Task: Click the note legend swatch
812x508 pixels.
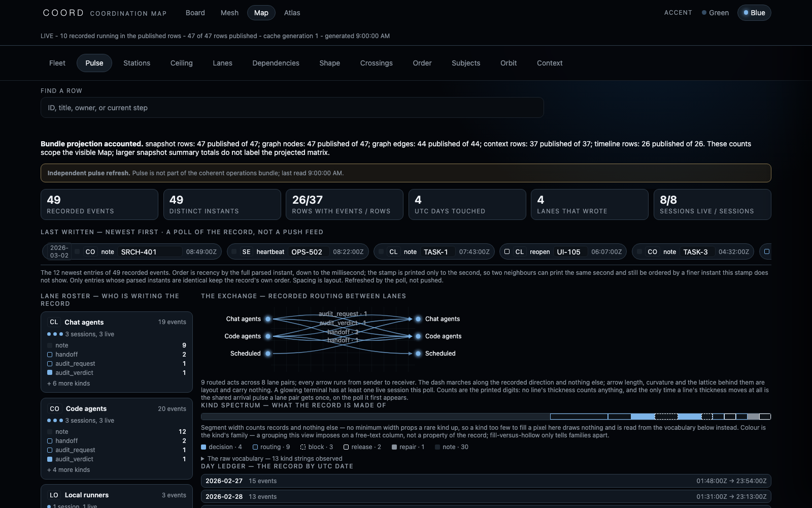Action: coord(437,447)
